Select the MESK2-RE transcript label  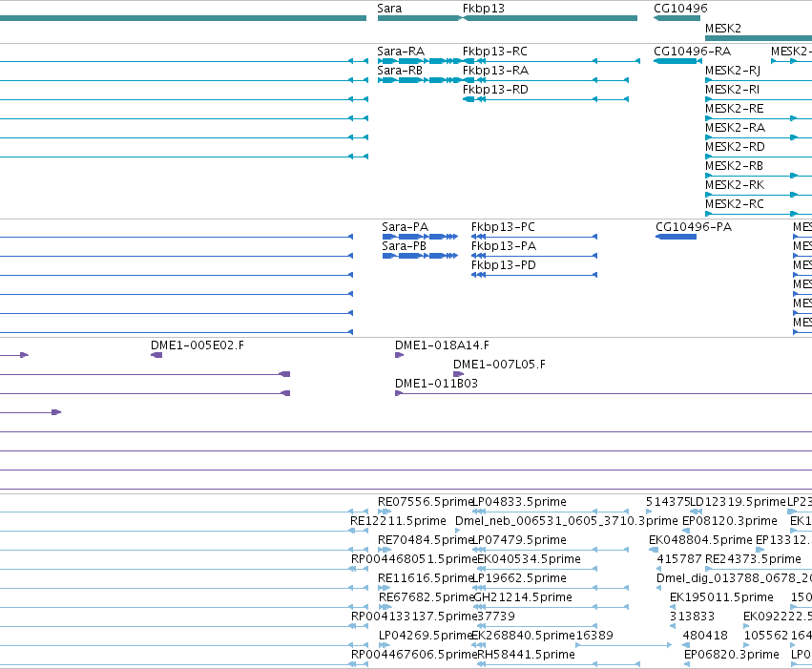(x=735, y=109)
